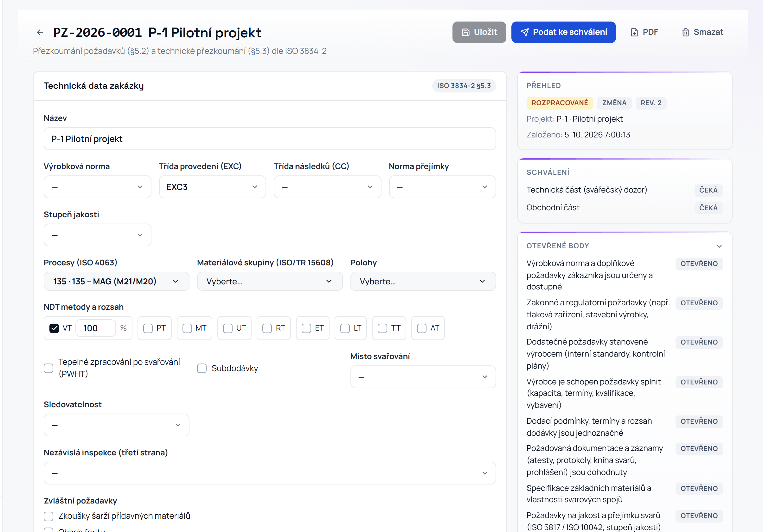Uncheck the VT NDT method checkbox

pos(54,328)
